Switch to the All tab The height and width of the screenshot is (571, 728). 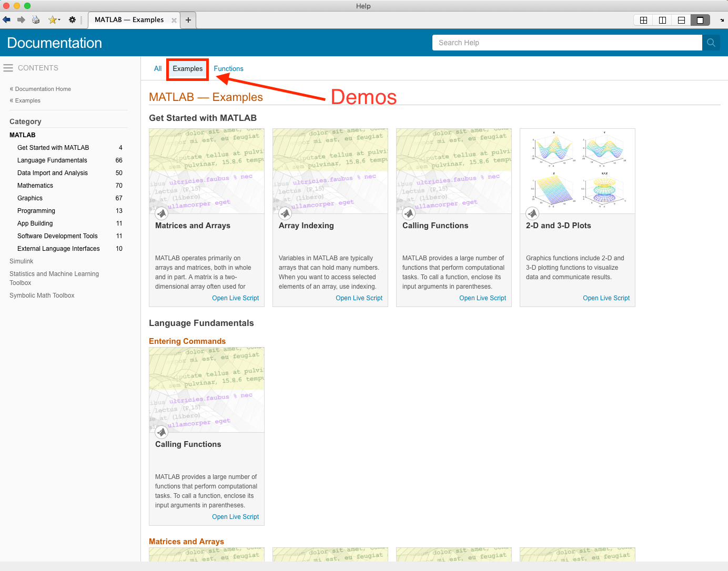tap(158, 69)
